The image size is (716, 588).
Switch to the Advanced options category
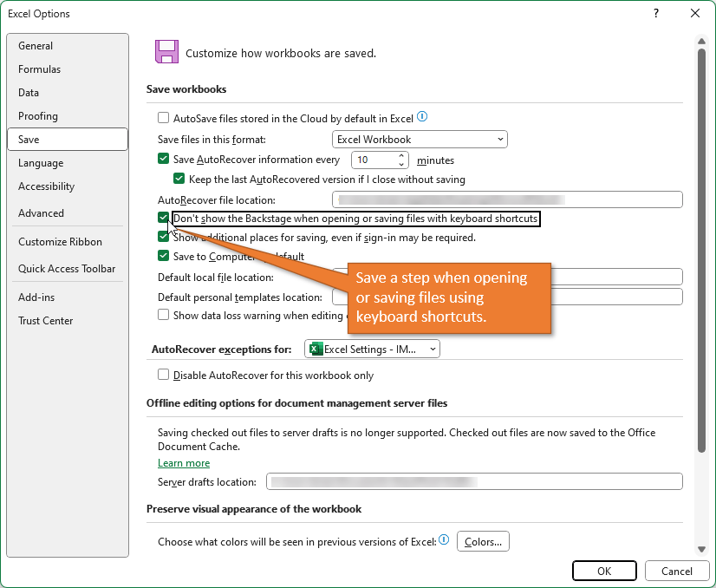[42, 212]
